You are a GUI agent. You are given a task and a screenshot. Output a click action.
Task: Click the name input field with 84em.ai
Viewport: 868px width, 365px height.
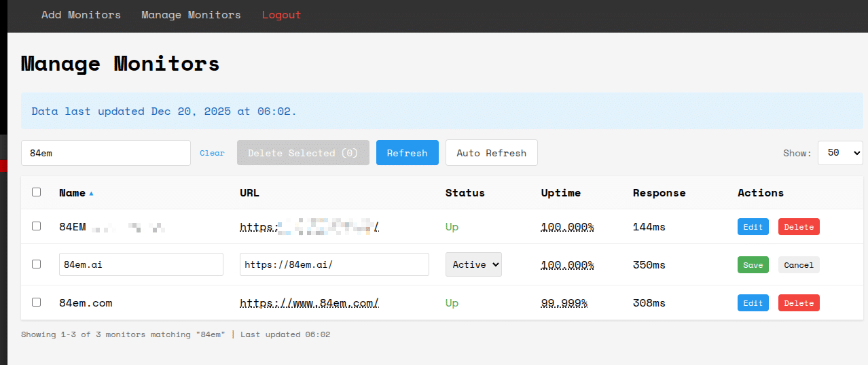pyautogui.click(x=141, y=264)
